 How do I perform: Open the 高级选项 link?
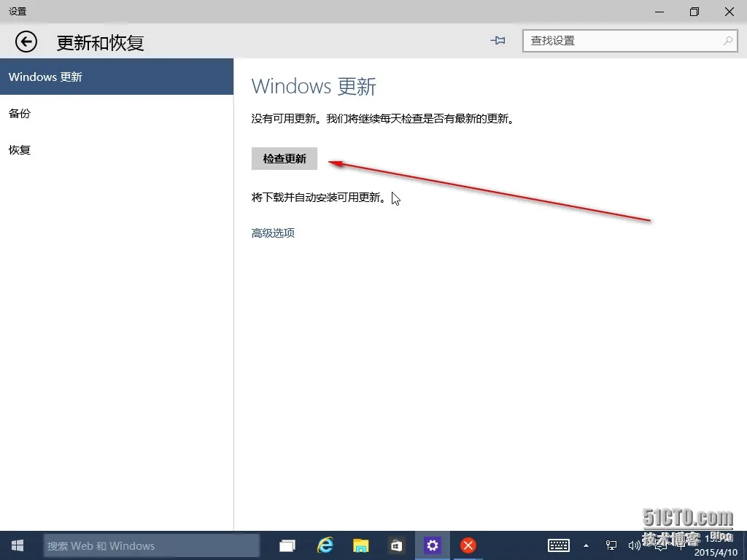click(x=273, y=233)
